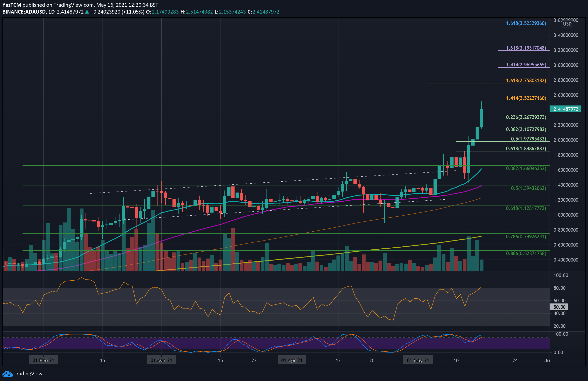Click the 0.618(1.84862883) retracement label
Screen dimensions: 588x381
click(526, 149)
